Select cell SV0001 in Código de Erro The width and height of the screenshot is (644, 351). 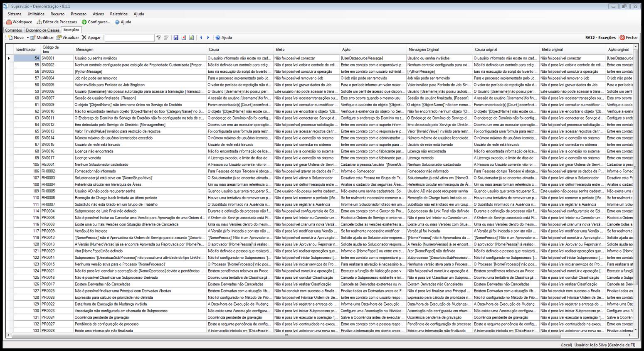(x=57, y=58)
